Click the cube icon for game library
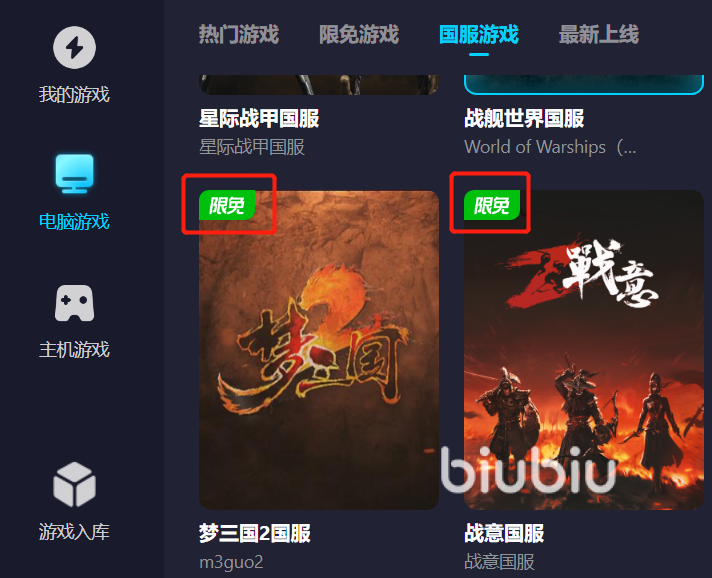The width and height of the screenshot is (712, 578). (74, 484)
